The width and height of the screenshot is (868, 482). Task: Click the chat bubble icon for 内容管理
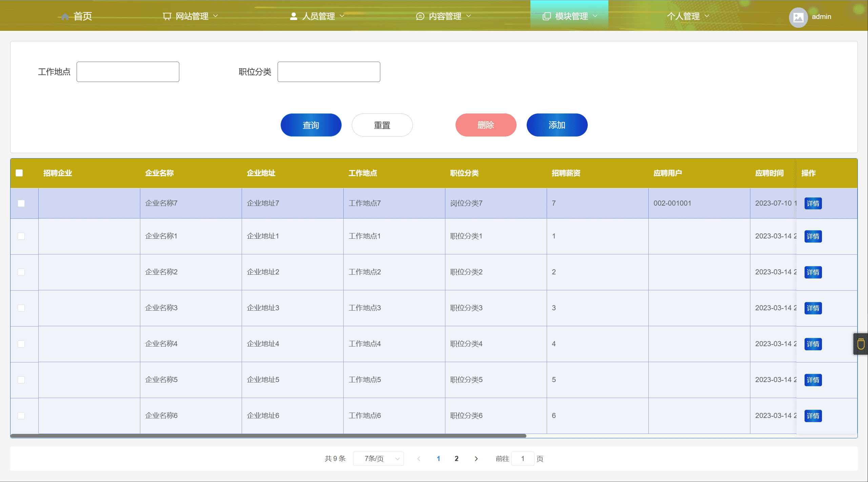click(x=420, y=16)
